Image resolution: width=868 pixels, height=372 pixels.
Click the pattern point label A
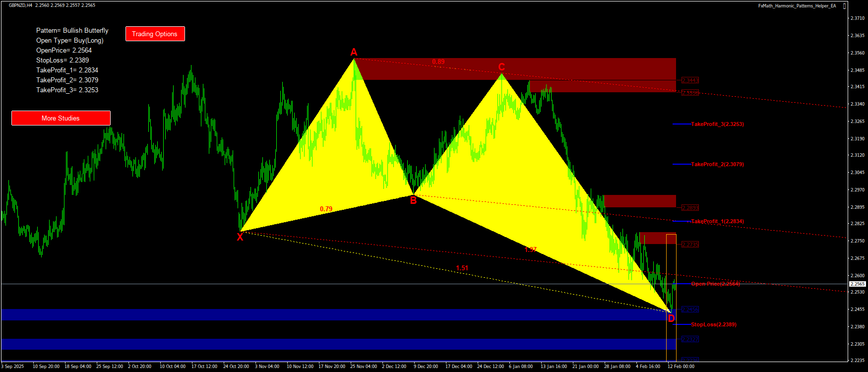(x=354, y=52)
